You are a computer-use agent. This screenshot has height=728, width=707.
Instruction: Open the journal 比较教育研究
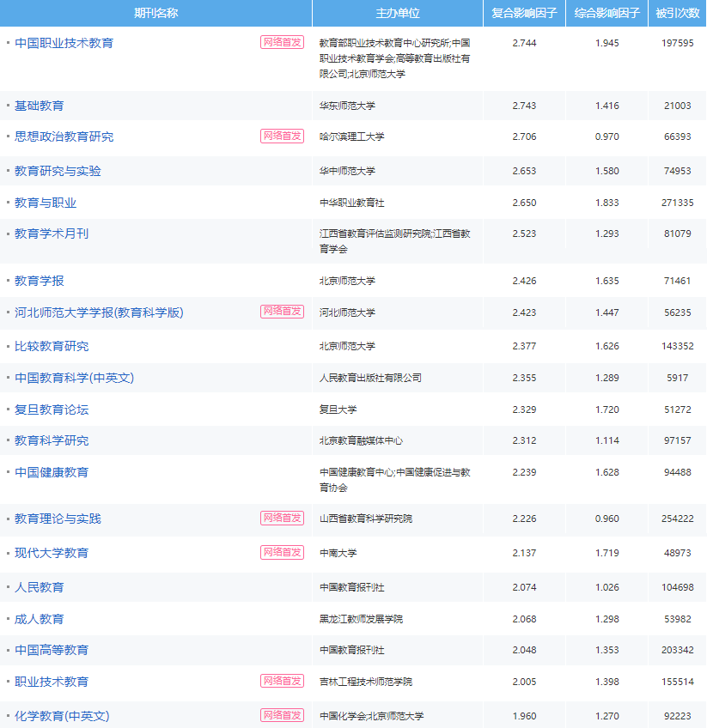(52, 346)
